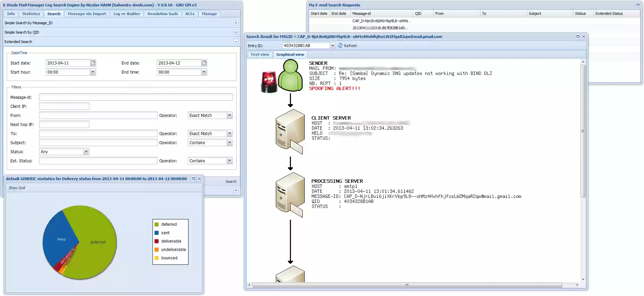
Task: Open the Resolution tools tab
Action: point(163,14)
